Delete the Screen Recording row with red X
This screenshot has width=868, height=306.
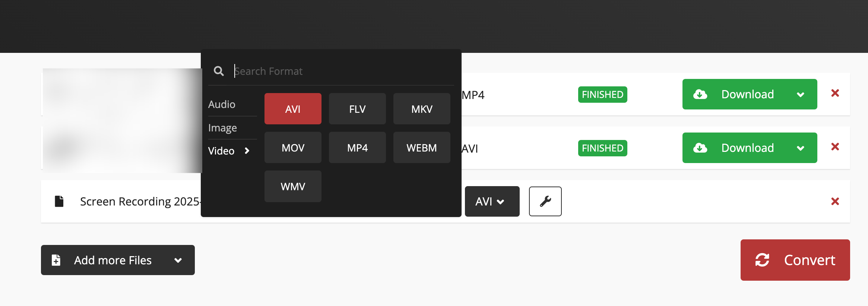[x=835, y=201]
